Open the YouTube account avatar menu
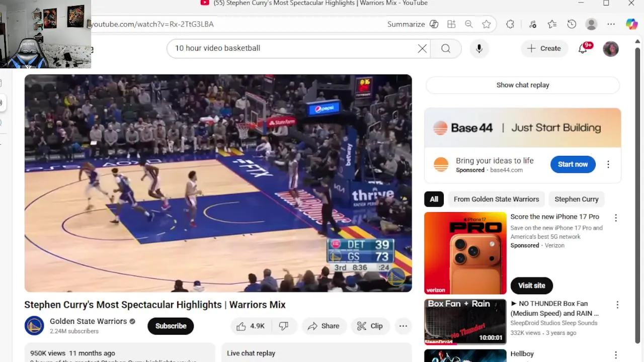Image resolution: width=644 pixels, height=362 pixels. [x=611, y=49]
